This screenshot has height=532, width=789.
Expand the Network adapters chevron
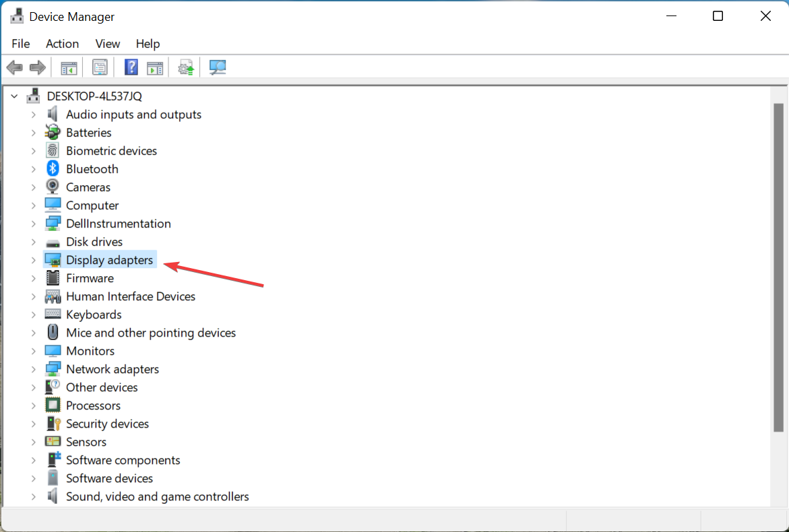pos(33,369)
